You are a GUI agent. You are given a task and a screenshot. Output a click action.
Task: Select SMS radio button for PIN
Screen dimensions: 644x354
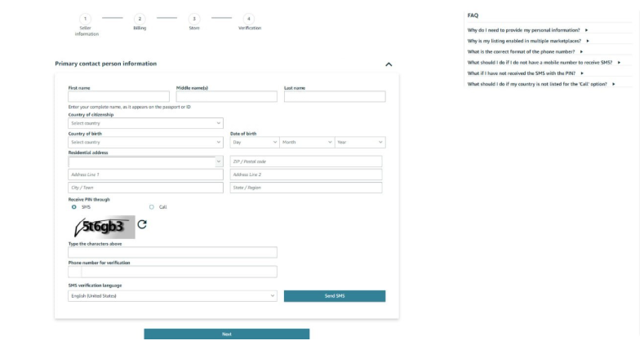click(73, 207)
